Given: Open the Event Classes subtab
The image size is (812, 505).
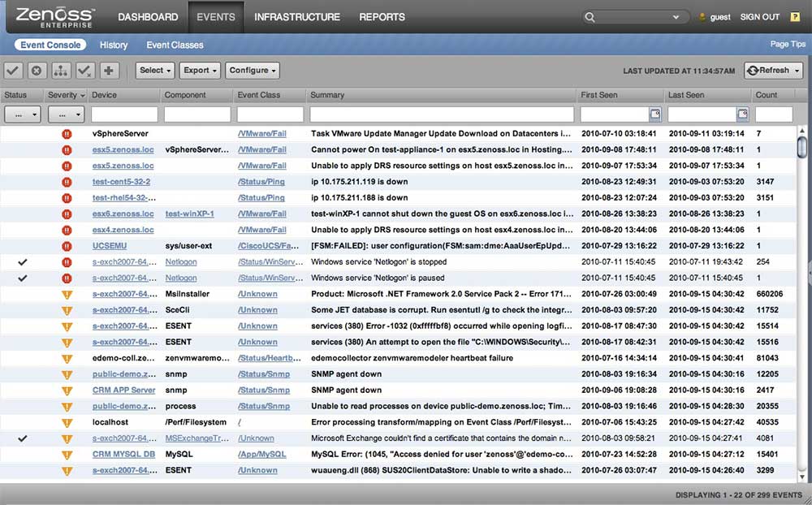Looking at the screenshot, I should pyautogui.click(x=175, y=45).
